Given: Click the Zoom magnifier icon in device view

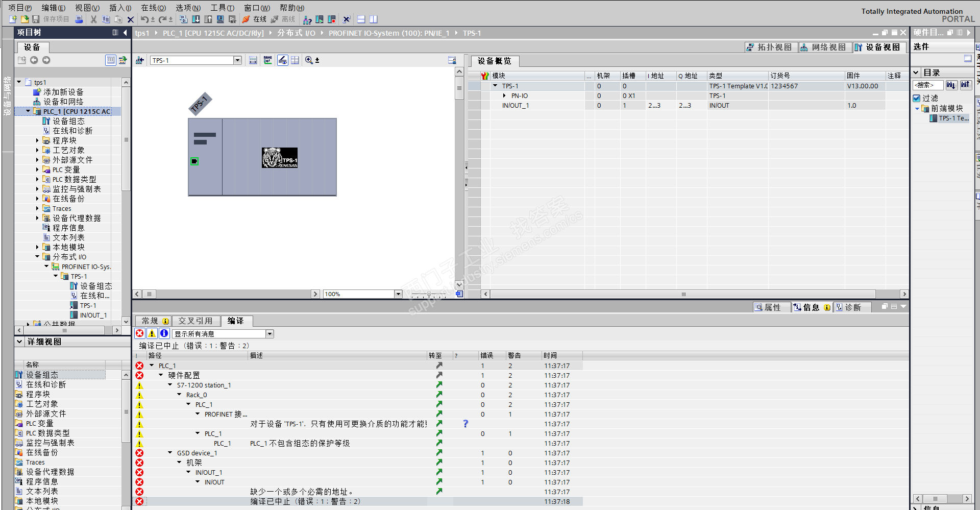Looking at the screenshot, I should (309, 60).
